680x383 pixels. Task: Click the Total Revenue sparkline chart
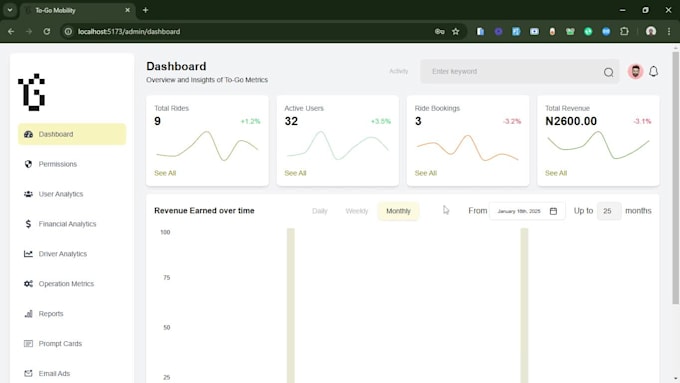(598, 145)
